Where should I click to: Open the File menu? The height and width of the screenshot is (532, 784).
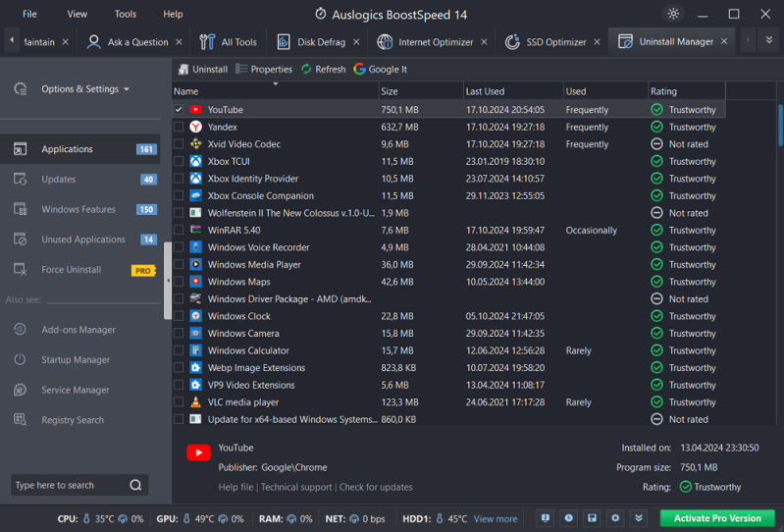coord(29,14)
